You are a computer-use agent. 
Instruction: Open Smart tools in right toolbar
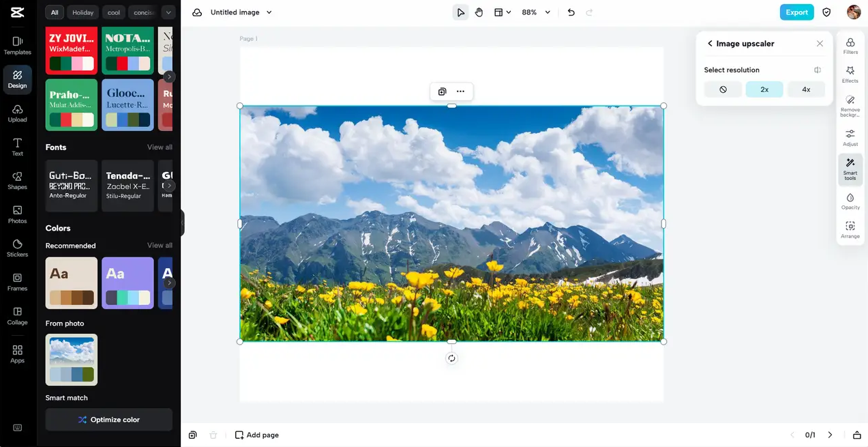pos(850,169)
